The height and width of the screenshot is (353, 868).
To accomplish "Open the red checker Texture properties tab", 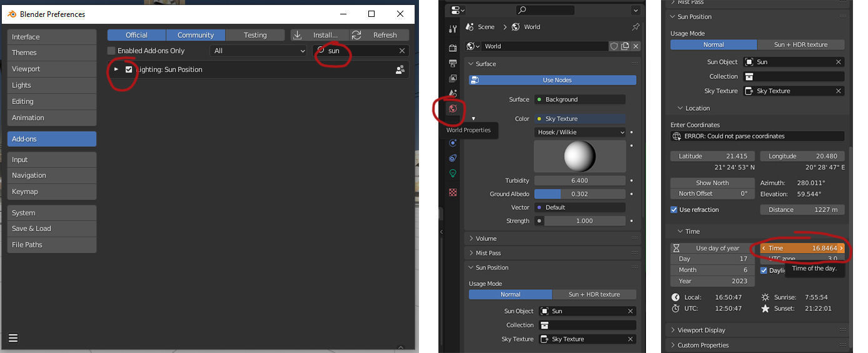I will point(453,192).
